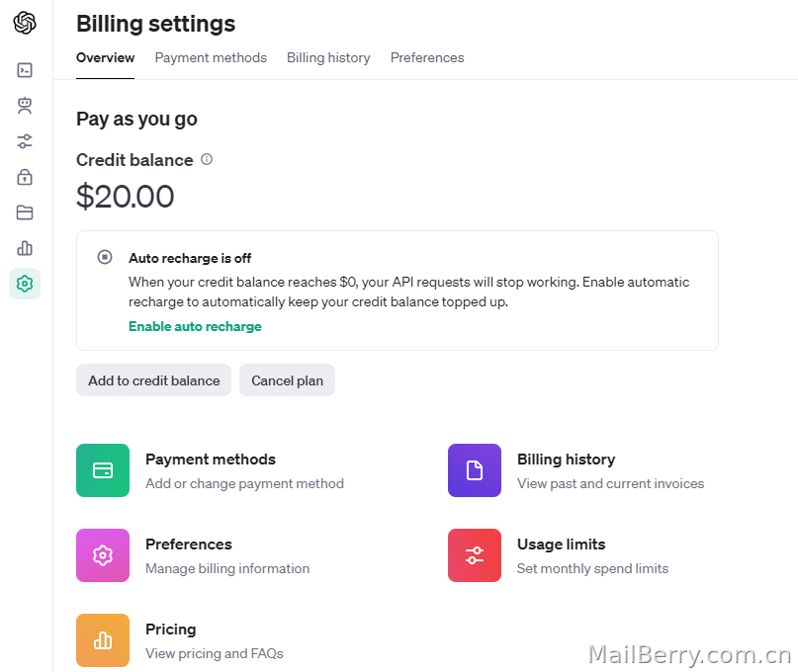Viewport: 798px width, 672px height.
Task: Click the pink Preferences gear icon
Action: (x=103, y=555)
